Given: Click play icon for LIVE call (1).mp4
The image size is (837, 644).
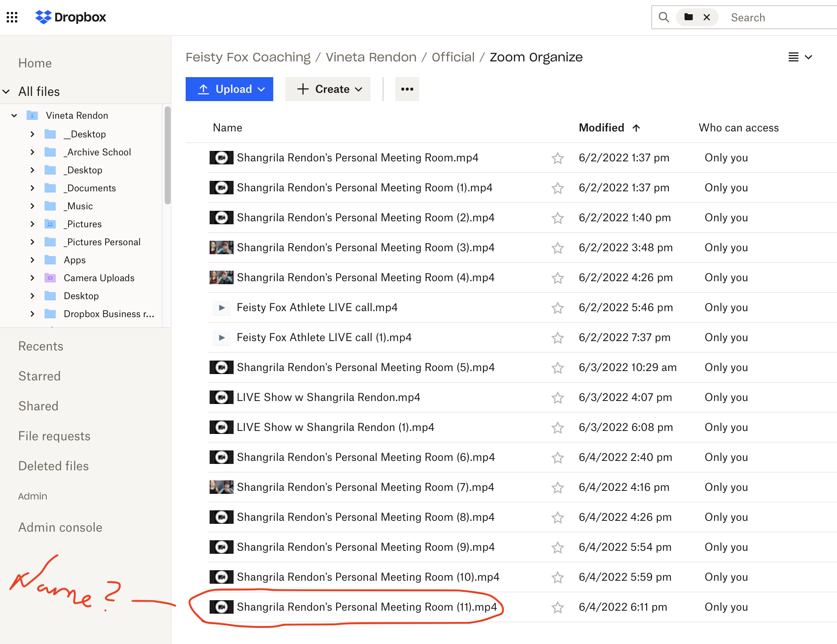Looking at the screenshot, I should [222, 337].
